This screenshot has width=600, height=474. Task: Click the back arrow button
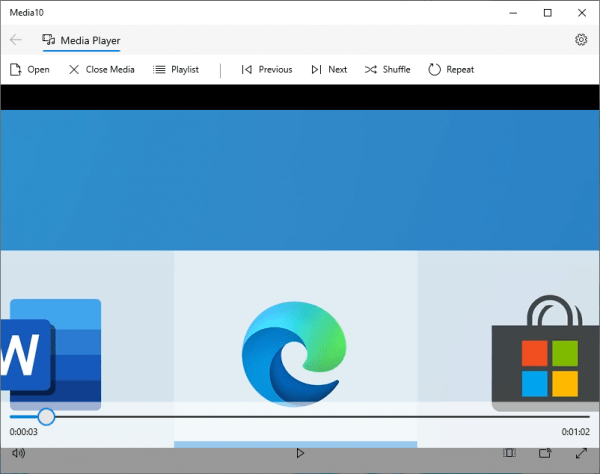[16, 40]
